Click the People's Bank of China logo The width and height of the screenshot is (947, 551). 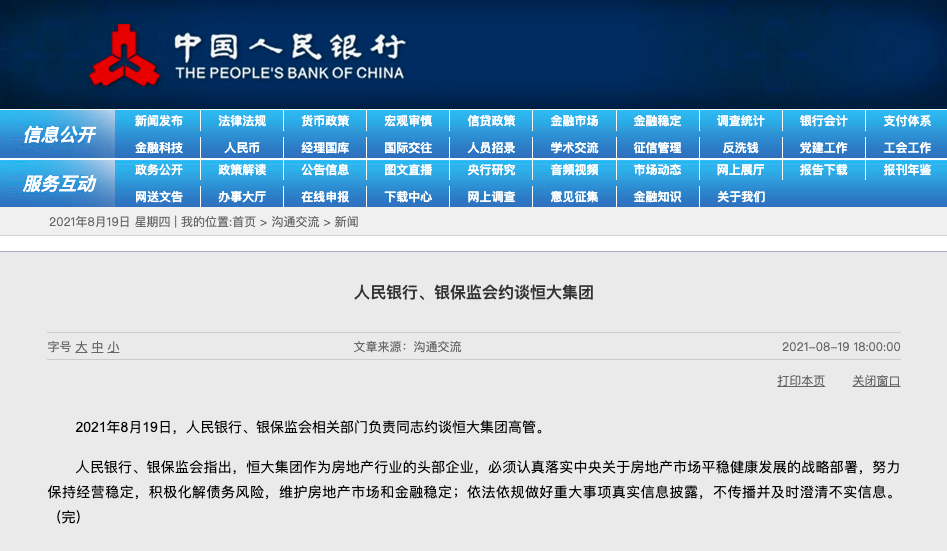coord(248,56)
